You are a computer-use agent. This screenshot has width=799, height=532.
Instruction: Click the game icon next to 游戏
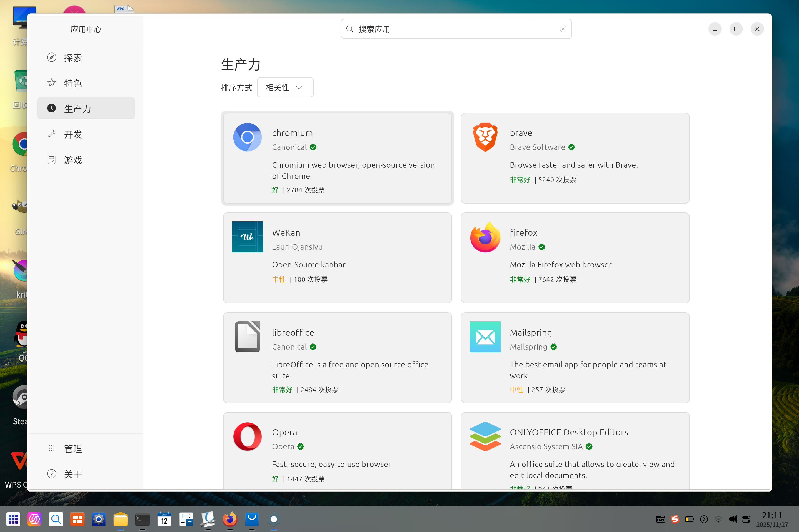52,159
